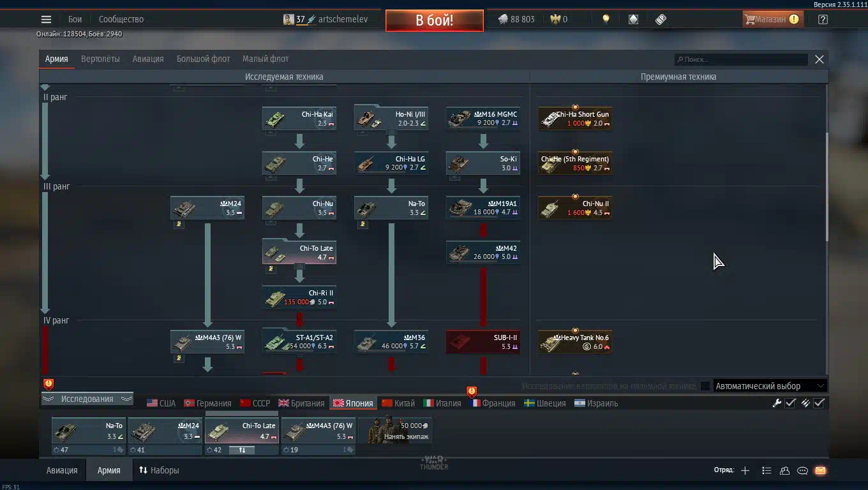This screenshot has width=868, height=490.
Task: Toggle helicopter research on ground vehicles checkbox
Action: click(x=705, y=386)
